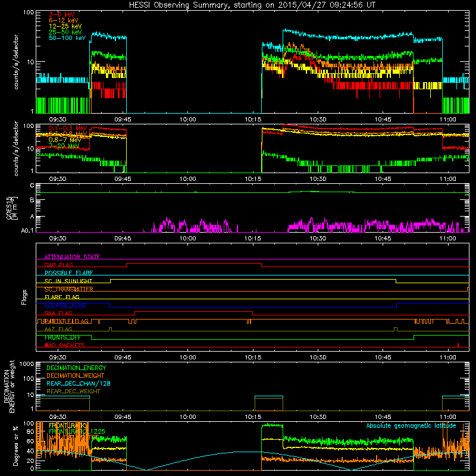Select the FLARE_FLAG label
Screen dimensions: 476x476
click(x=62, y=297)
